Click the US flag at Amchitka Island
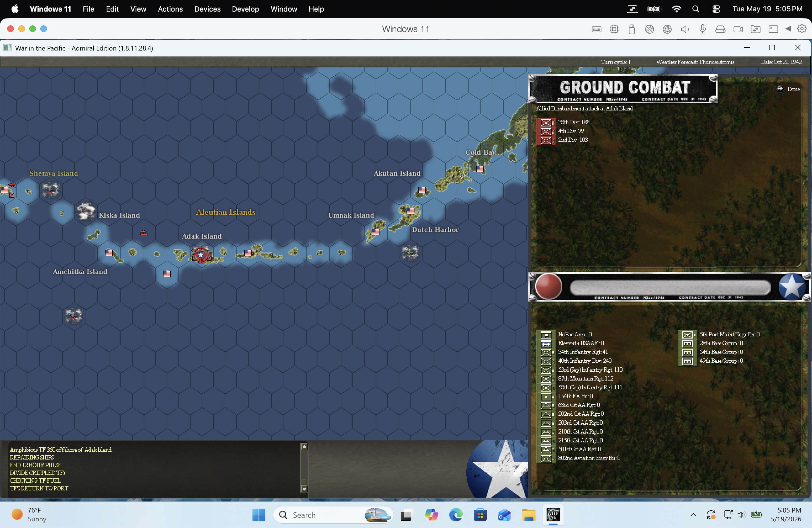 coord(109,253)
